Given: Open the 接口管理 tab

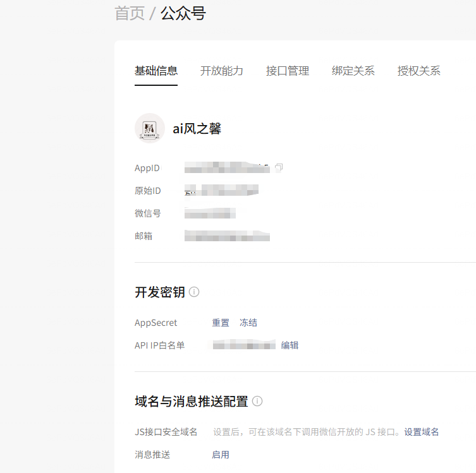Looking at the screenshot, I should [x=288, y=71].
